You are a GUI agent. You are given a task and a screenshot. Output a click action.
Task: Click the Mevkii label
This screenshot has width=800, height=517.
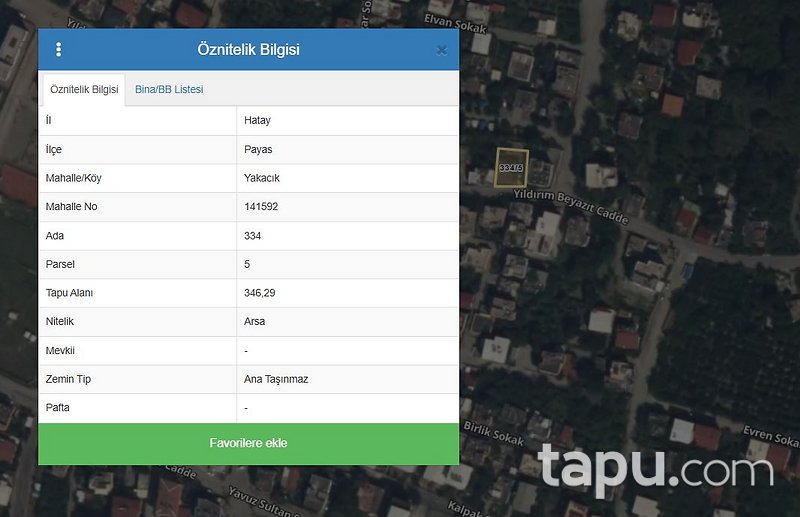(60, 351)
